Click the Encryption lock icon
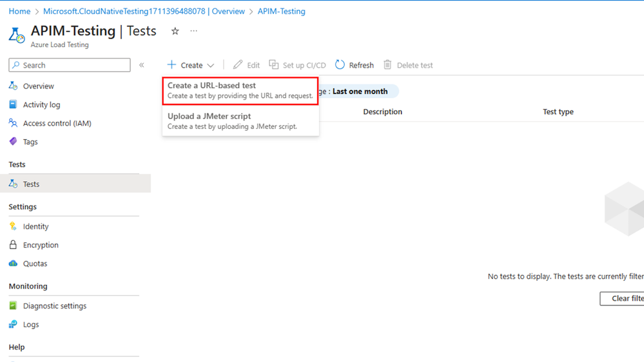This screenshot has height=362, width=644. 13,245
